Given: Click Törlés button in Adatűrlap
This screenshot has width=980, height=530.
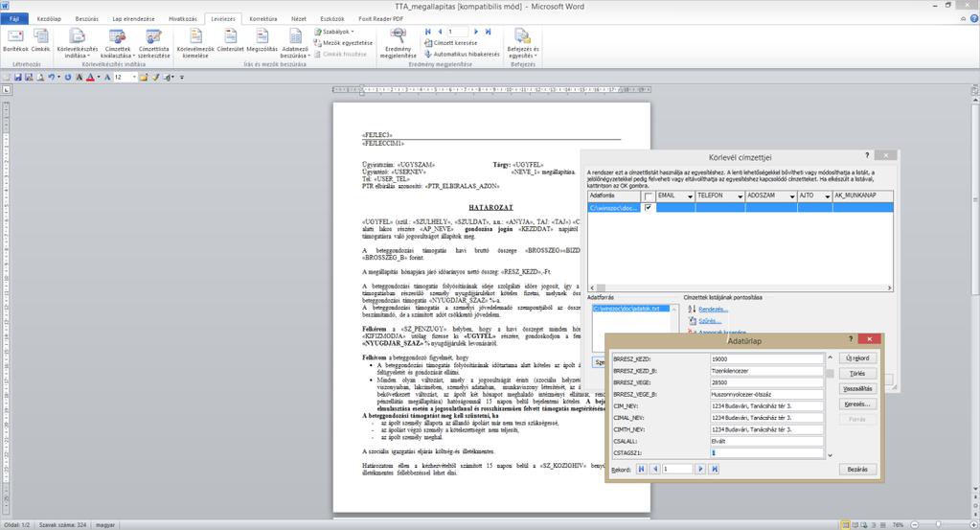Looking at the screenshot, I should pyautogui.click(x=857, y=373).
